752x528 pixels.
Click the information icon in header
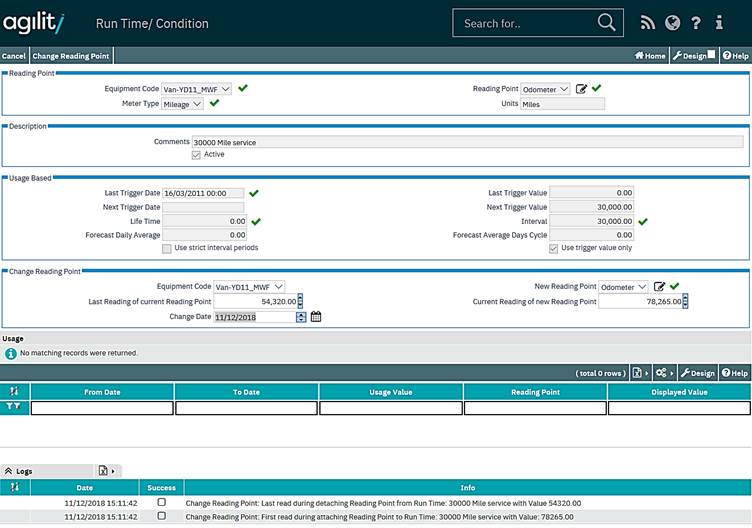click(721, 23)
